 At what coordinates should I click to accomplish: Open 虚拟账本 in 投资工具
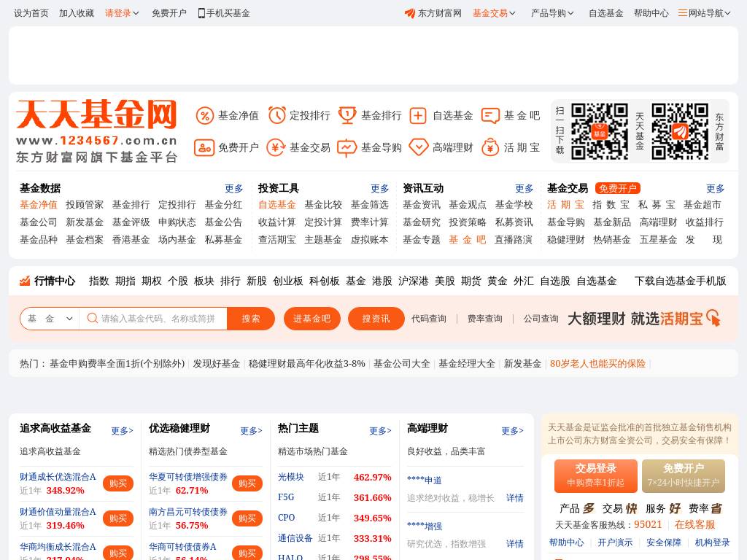369,240
